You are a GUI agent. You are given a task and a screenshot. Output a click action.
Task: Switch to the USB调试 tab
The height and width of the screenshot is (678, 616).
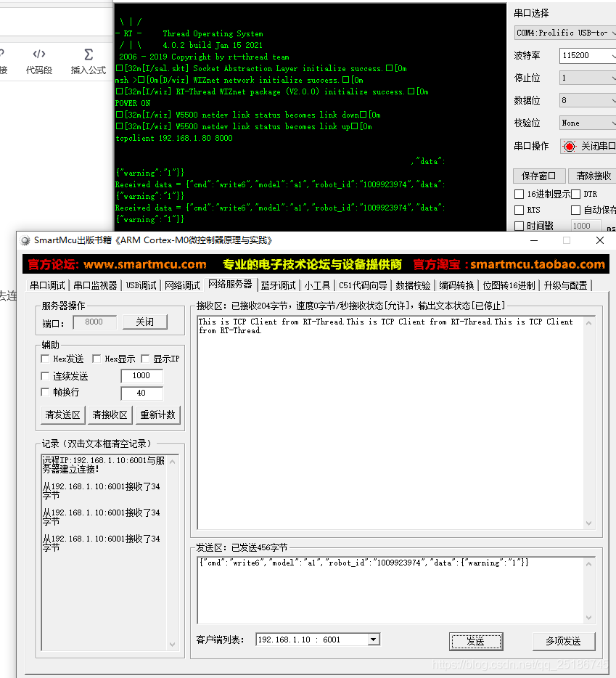141,285
